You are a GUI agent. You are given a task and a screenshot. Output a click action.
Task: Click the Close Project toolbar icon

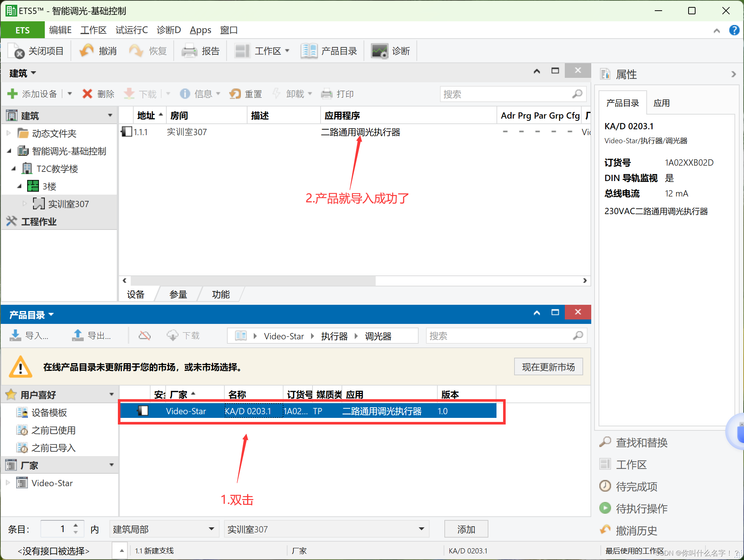coord(16,51)
